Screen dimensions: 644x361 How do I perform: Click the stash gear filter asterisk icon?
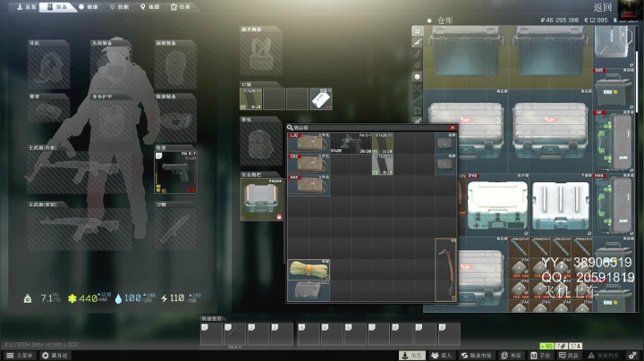pos(418,77)
